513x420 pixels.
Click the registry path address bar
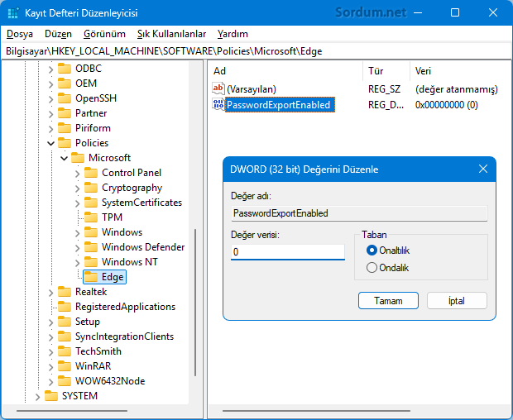click(x=256, y=51)
